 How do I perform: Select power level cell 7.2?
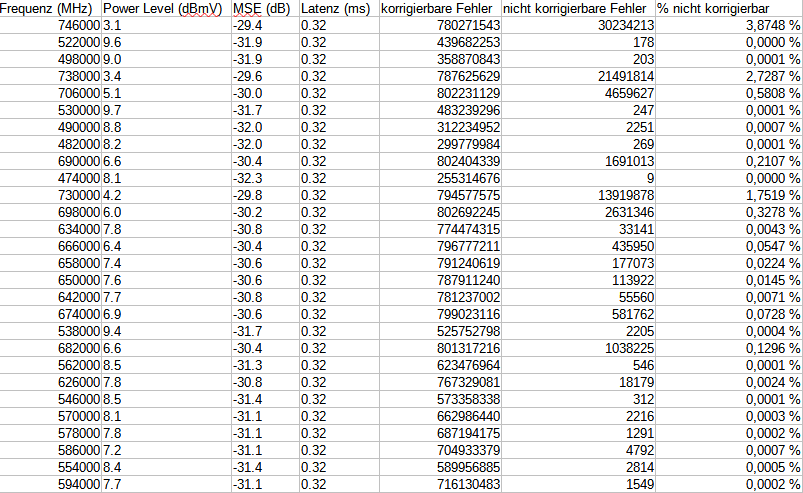[x=166, y=451]
